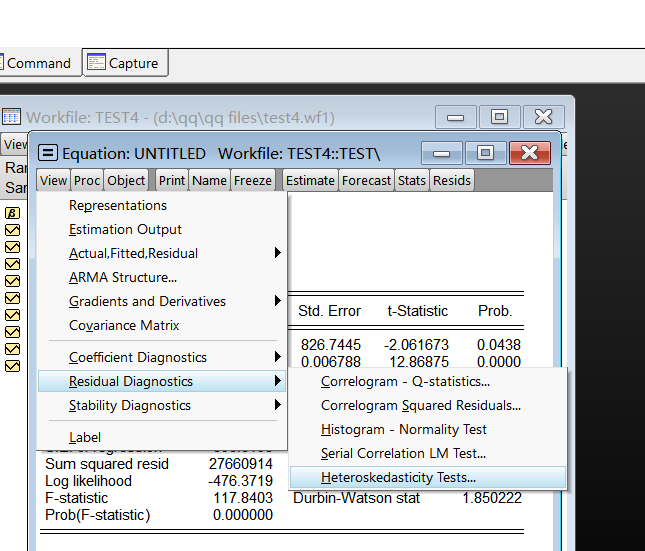645x551 pixels.
Task: Close the Equation window with red X
Action: [x=530, y=152]
